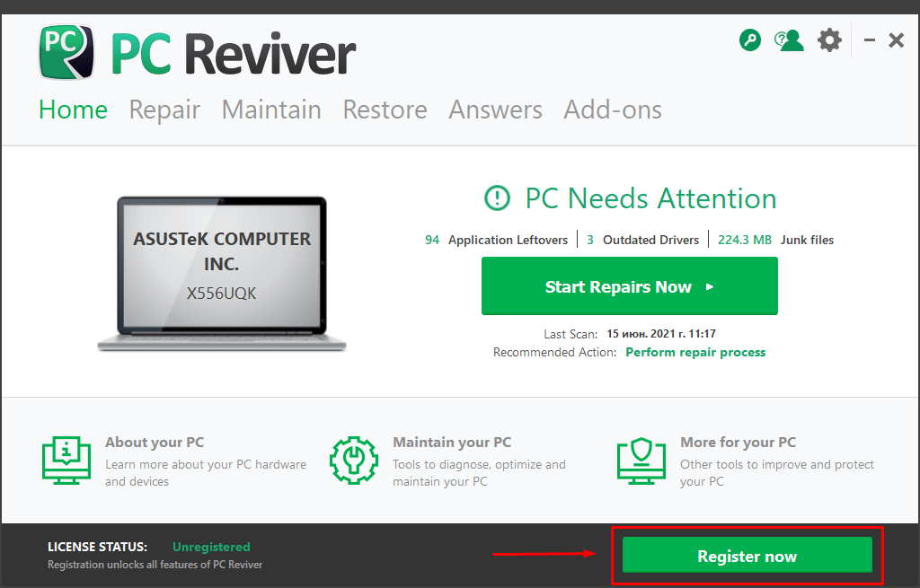Click the About your PC monitor icon
The height and width of the screenshot is (588, 920).
click(66, 461)
